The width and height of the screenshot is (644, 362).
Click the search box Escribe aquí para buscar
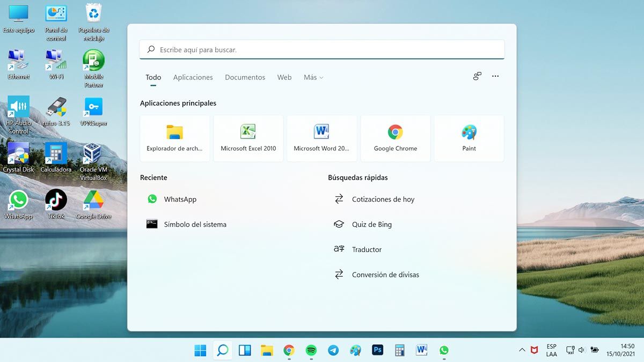pos(322,49)
